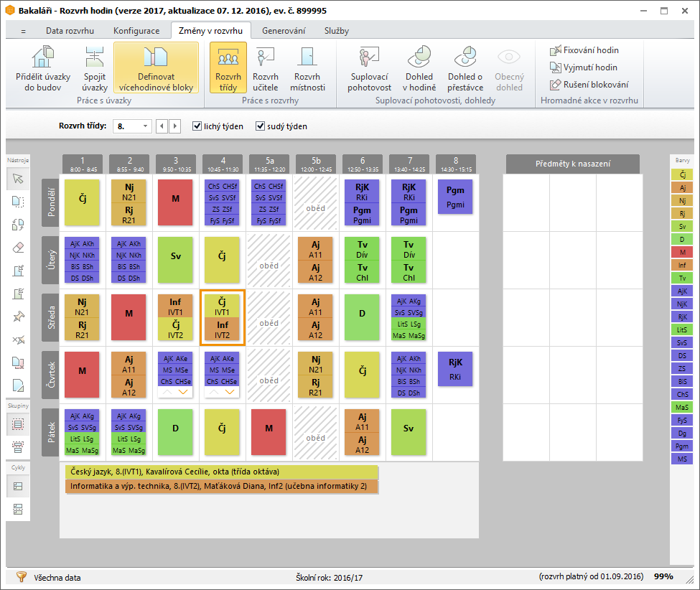Click the filter funnel icon in status bar
700x590 pixels.
(21, 577)
